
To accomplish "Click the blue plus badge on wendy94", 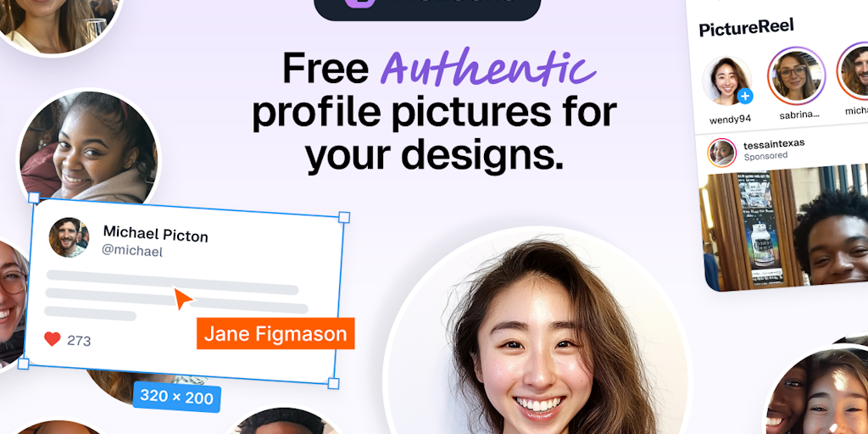I will tap(745, 97).
